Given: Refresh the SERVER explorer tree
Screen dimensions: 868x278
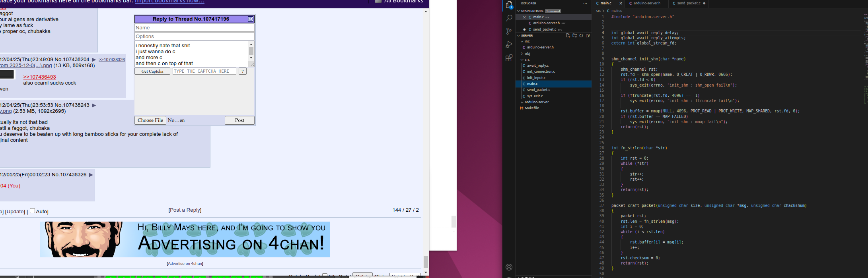Looking at the screenshot, I should coord(581,35).
